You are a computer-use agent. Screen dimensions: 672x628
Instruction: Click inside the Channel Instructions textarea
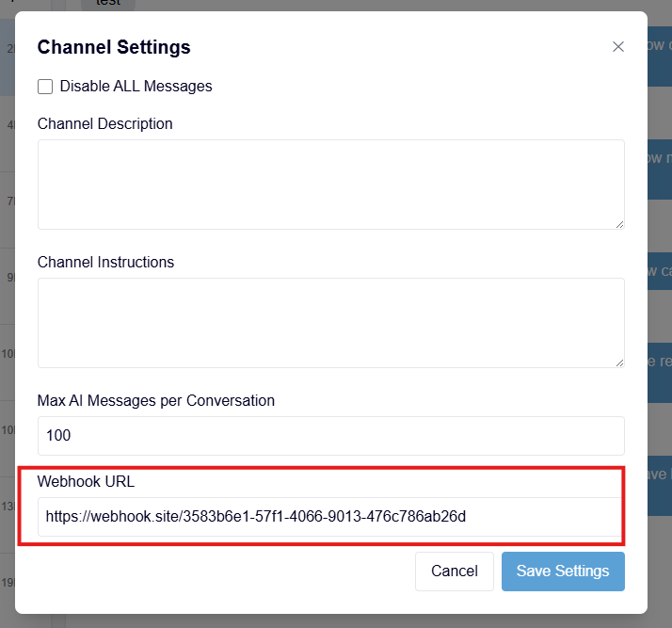(331, 323)
